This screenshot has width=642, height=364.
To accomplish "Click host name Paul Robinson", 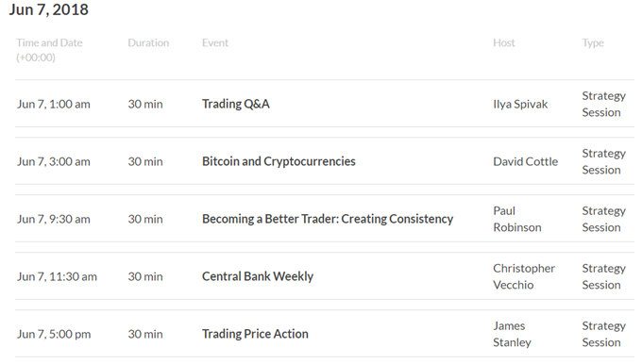I will click(x=517, y=219).
